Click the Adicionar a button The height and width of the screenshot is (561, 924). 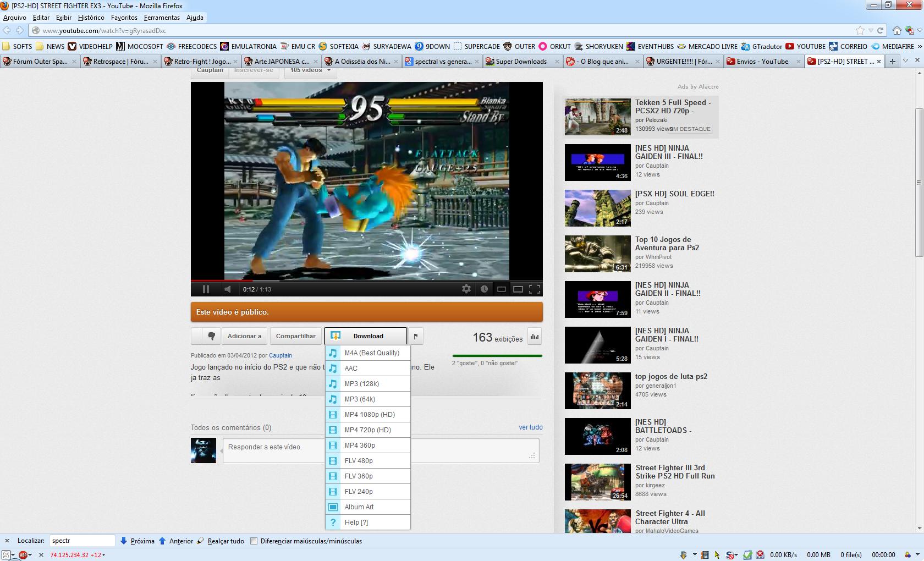click(244, 336)
